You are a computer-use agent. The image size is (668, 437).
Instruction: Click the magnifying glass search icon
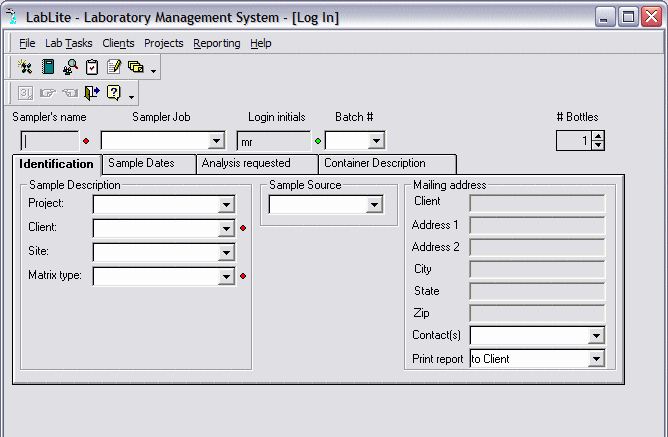[70, 67]
